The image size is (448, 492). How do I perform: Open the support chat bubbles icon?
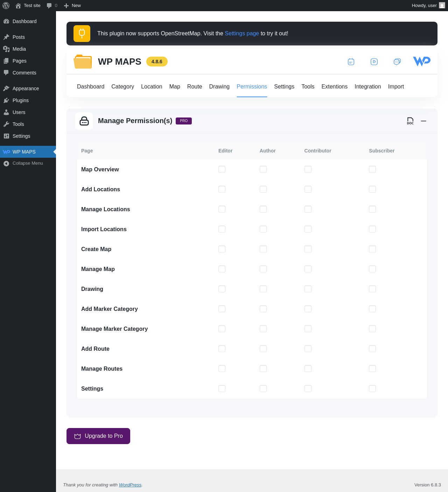tap(397, 62)
